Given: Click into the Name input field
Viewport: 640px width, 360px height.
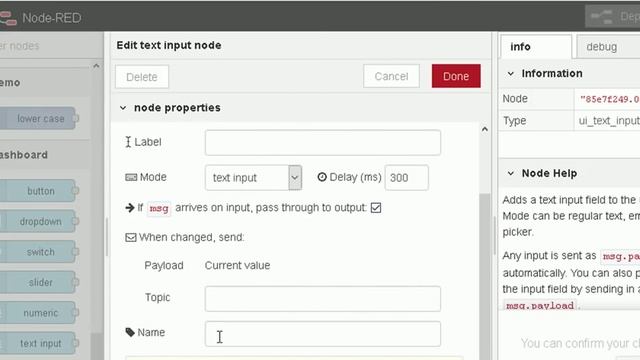Looking at the screenshot, I should (323, 333).
